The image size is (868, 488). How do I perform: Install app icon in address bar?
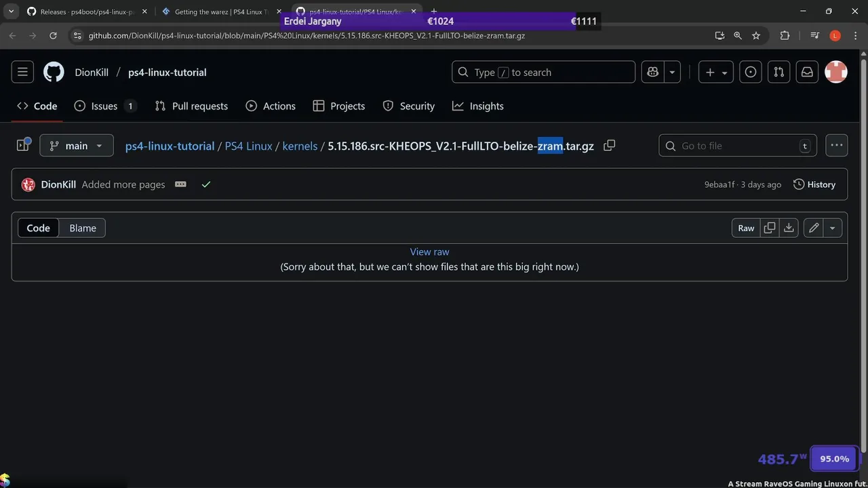point(720,35)
